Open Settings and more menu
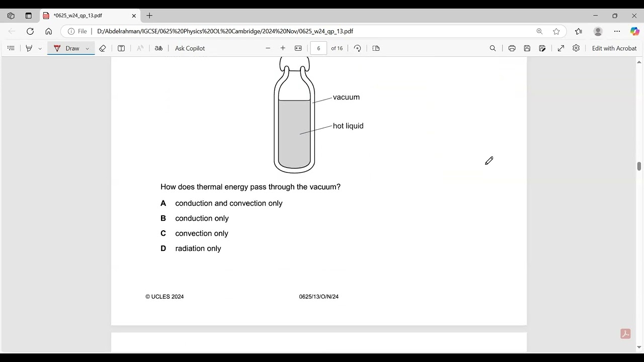Screen dimensions: 644x362 (x=617, y=31)
